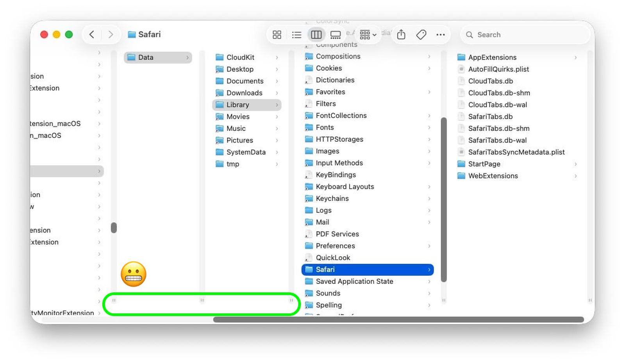Switch to list view

click(296, 35)
